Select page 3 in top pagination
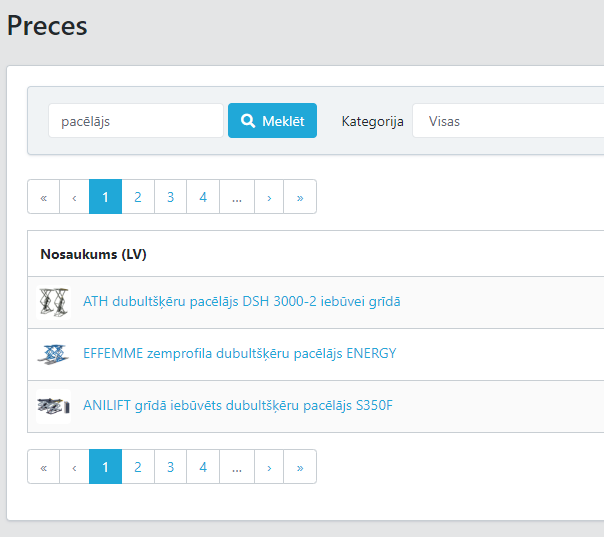This screenshot has width=604, height=537. 171,197
